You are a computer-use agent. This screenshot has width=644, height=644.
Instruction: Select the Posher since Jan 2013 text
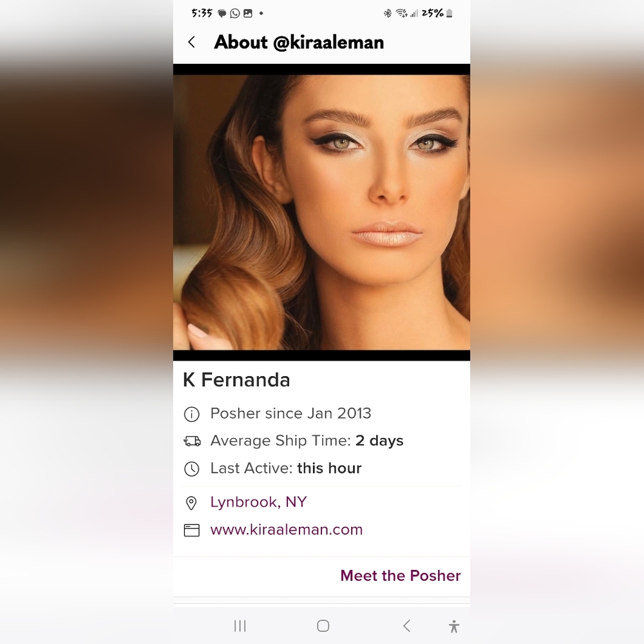pyautogui.click(x=290, y=413)
